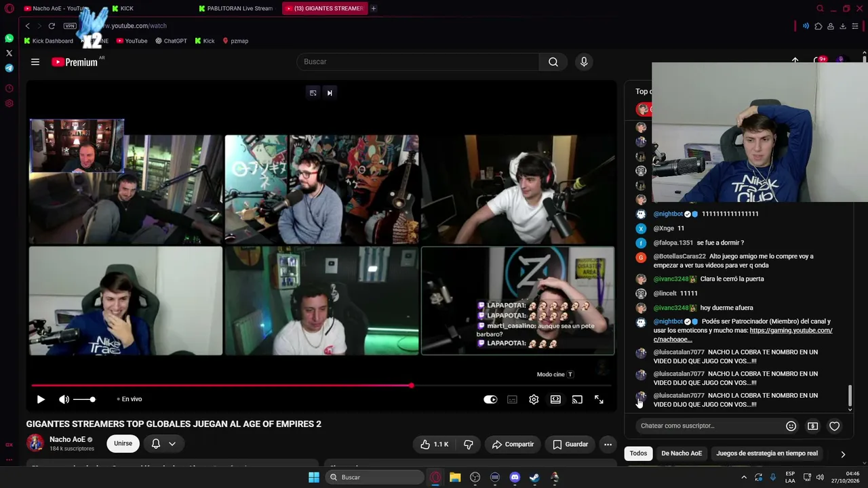This screenshot has height=488, width=868.
Task: Open File Explorer from the taskbar
Action: point(455,477)
